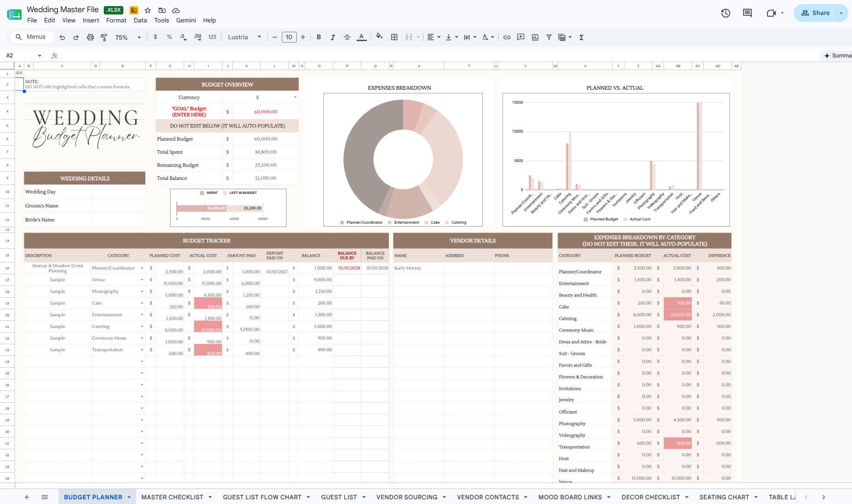The image size is (852, 504).
Task: Format as percent
Action: [169, 37]
